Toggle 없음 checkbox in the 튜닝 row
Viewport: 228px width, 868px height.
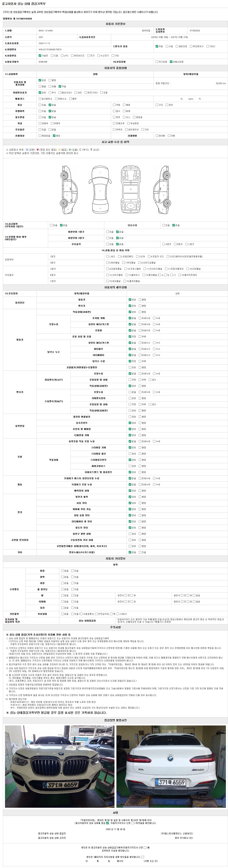[50, 105]
